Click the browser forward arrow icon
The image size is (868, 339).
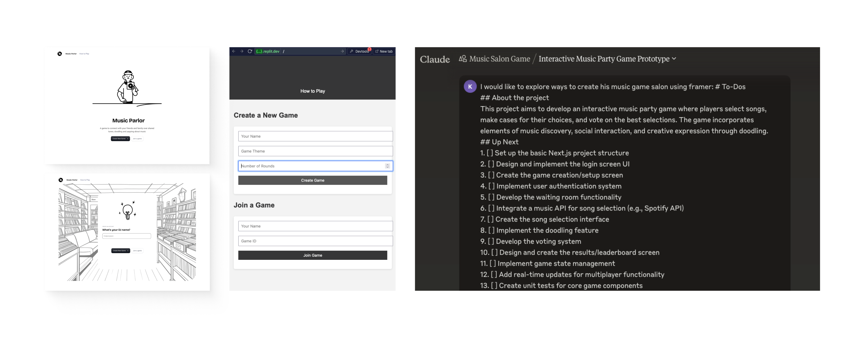(x=242, y=51)
